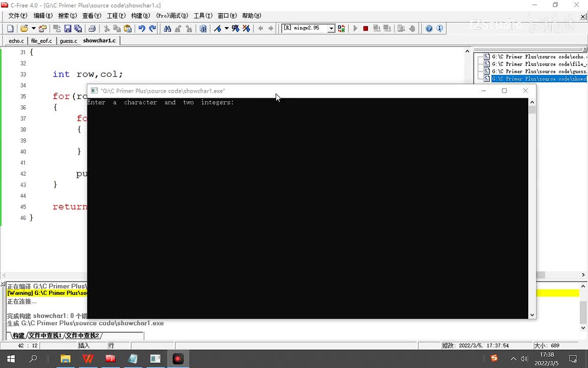Open the WPS app on the taskbar
Screen dimensions: 588x368
88,359
